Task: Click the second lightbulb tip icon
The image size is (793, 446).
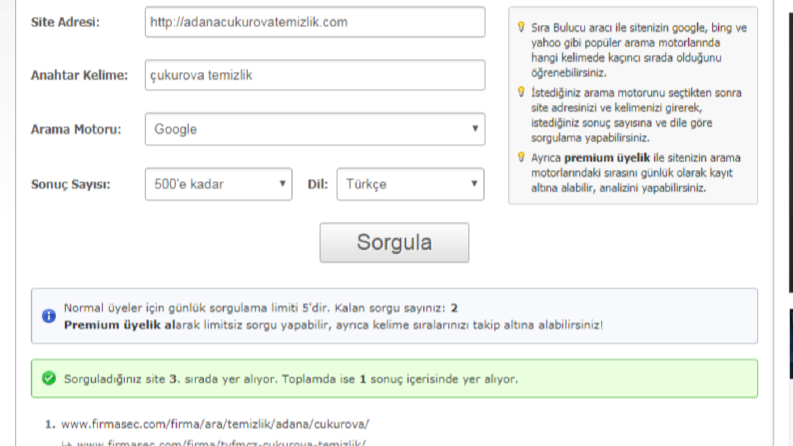Action: pyautogui.click(x=521, y=92)
